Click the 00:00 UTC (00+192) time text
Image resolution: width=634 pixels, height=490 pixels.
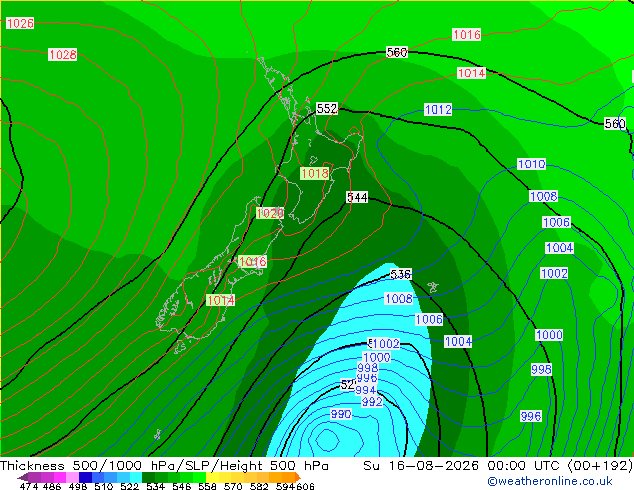pos(560,466)
